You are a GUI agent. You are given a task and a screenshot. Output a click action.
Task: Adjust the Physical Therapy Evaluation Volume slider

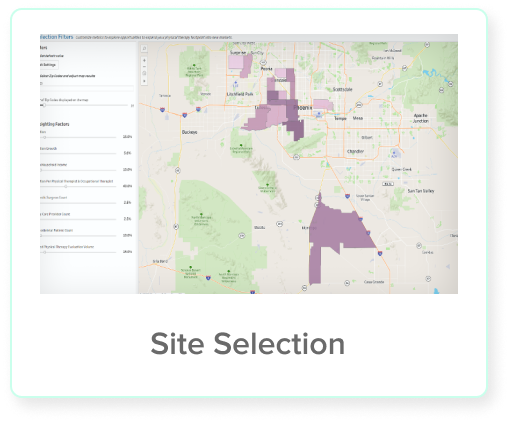(78, 252)
